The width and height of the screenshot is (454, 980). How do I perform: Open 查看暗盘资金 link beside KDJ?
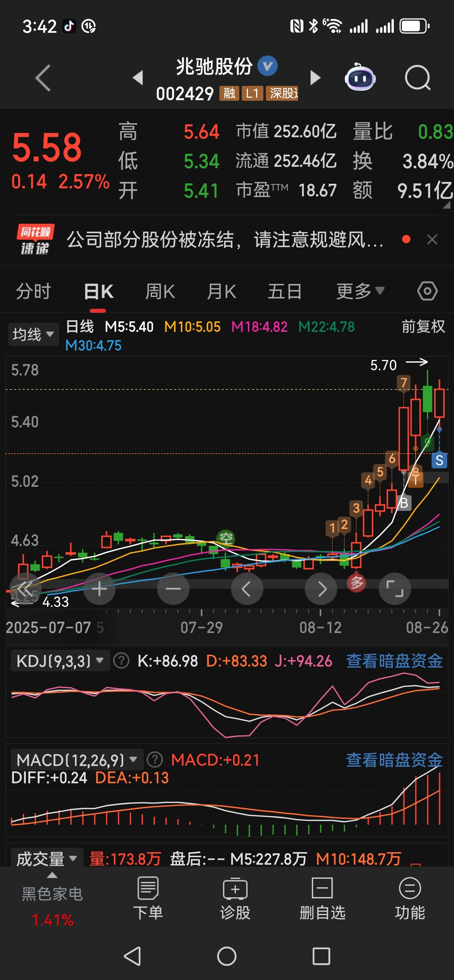coord(394,661)
